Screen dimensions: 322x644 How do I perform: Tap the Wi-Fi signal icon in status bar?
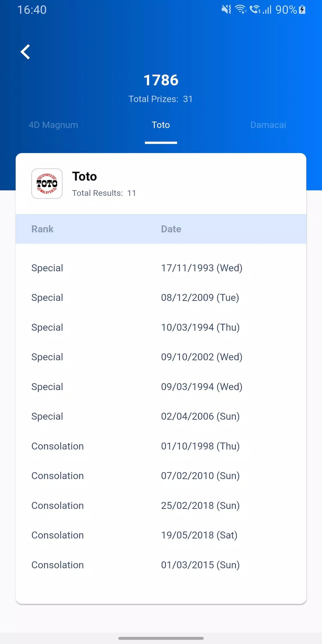pyautogui.click(x=241, y=9)
